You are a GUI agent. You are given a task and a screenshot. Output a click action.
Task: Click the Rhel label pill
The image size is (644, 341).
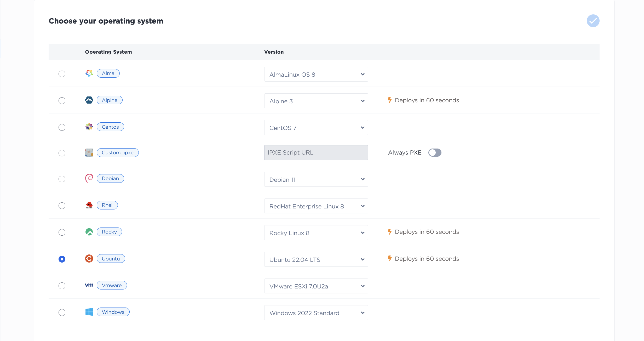[107, 205]
